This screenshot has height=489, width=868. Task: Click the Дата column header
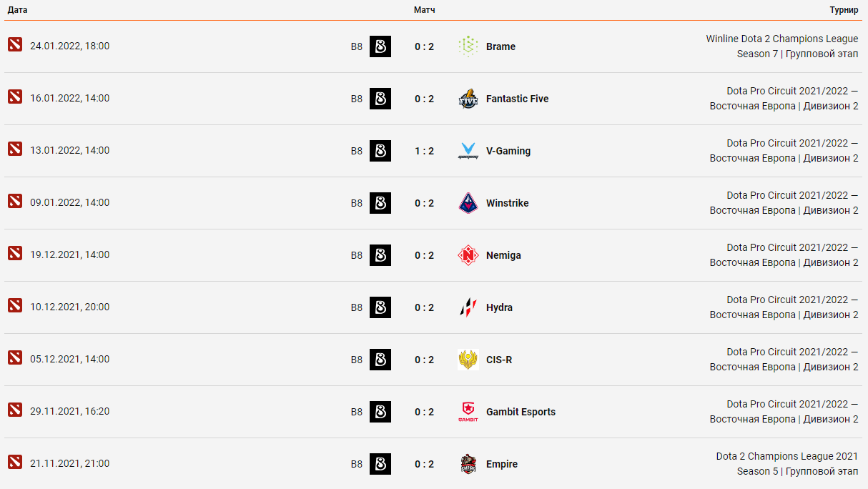click(x=18, y=10)
